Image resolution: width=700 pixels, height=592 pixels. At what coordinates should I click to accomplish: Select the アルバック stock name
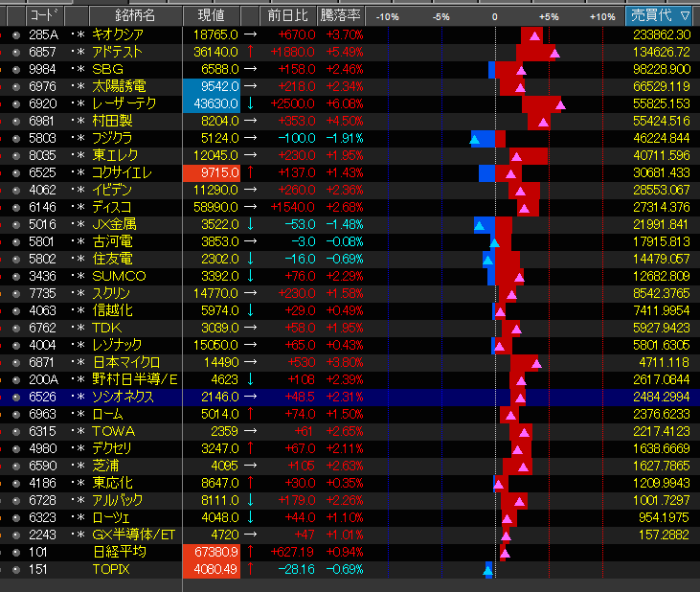pyautogui.click(x=118, y=500)
